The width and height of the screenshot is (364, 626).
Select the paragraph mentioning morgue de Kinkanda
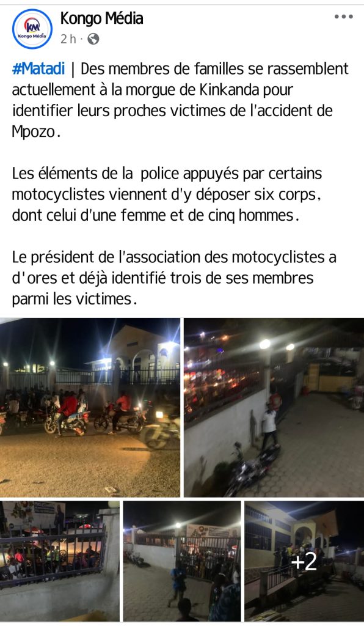(x=180, y=100)
